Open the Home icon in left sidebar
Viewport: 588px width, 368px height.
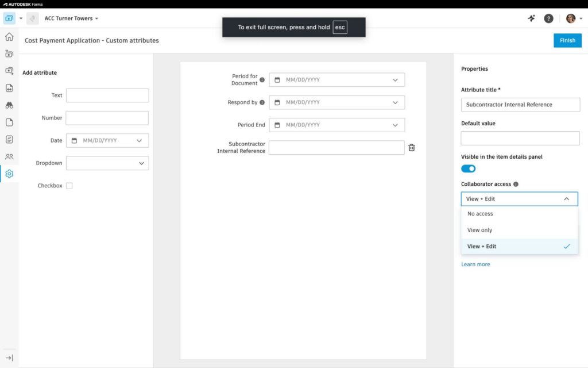(x=9, y=37)
